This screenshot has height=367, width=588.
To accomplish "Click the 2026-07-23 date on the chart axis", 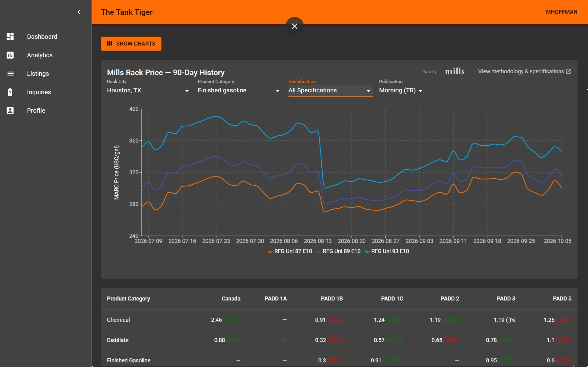I will [x=216, y=241].
